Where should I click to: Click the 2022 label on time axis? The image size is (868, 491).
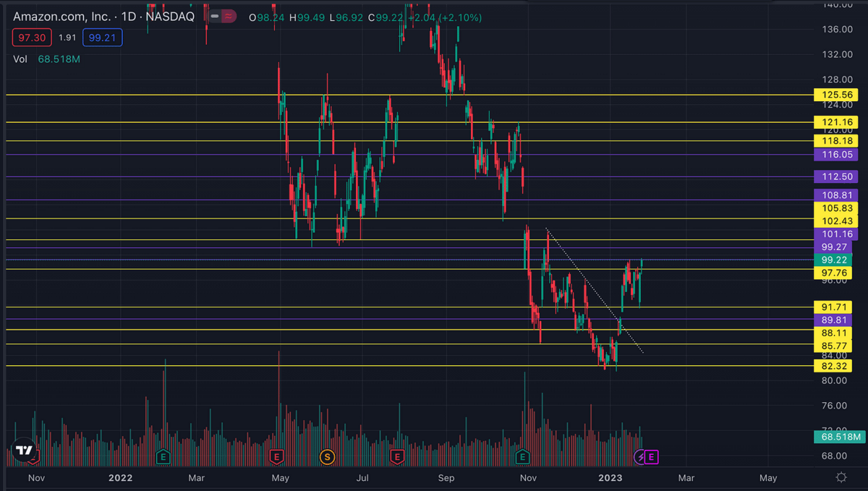(120, 478)
